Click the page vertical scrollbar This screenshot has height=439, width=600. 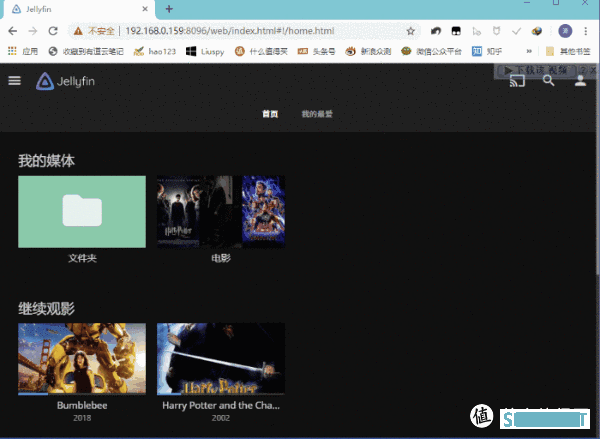tap(597, 168)
